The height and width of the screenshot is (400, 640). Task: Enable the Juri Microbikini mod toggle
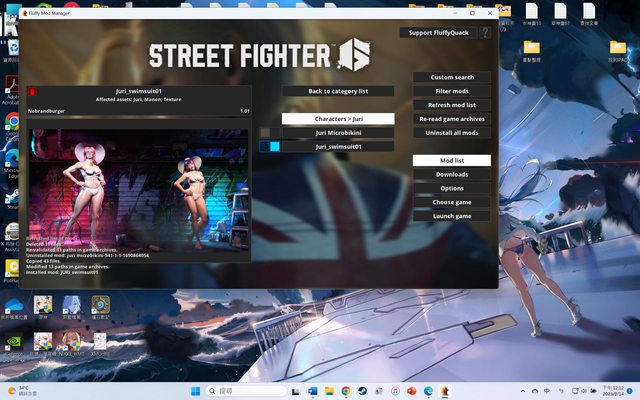[x=265, y=132]
